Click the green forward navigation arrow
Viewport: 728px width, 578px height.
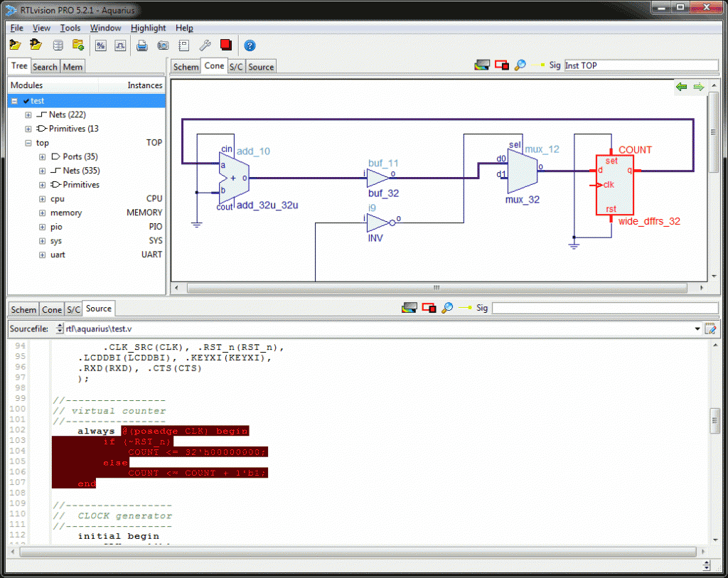tap(699, 87)
